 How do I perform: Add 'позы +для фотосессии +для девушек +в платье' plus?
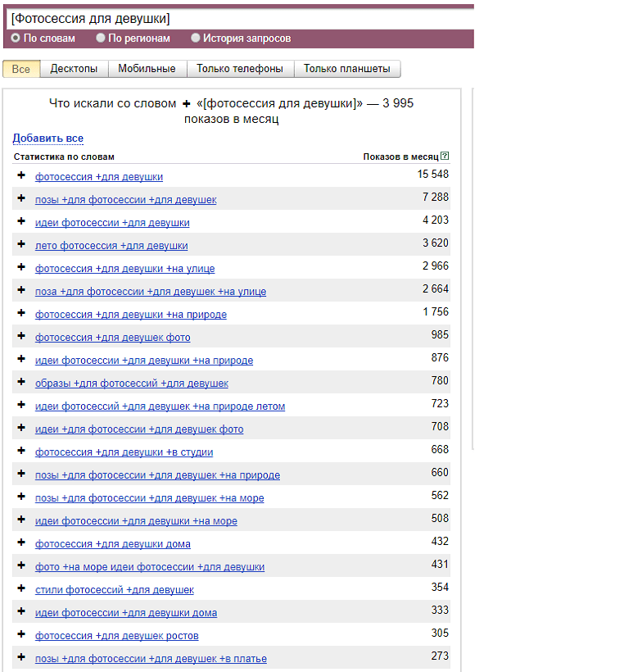(x=21, y=657)
